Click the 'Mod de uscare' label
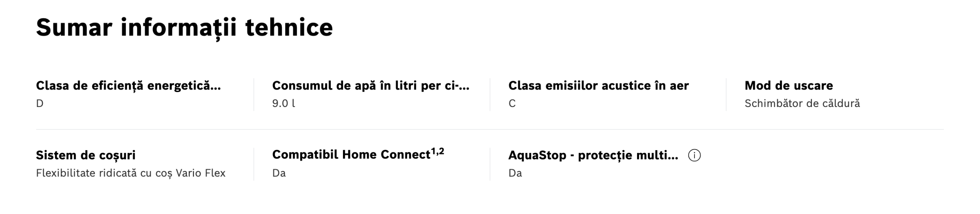 (789, 86)
